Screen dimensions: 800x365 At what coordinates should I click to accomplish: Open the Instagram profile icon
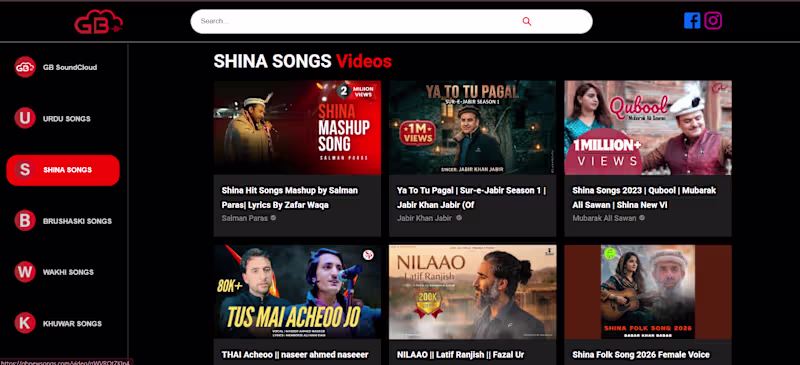(x=713, y=20)
